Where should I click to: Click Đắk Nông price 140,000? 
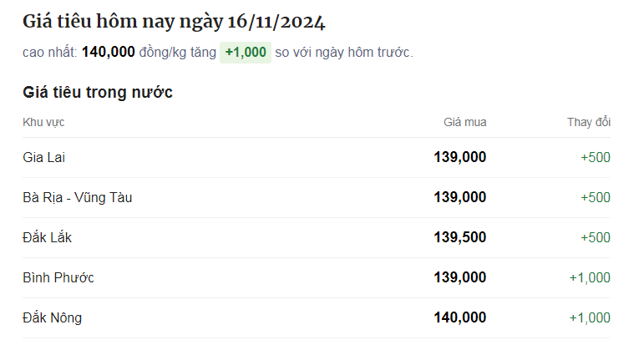point(460,317)
